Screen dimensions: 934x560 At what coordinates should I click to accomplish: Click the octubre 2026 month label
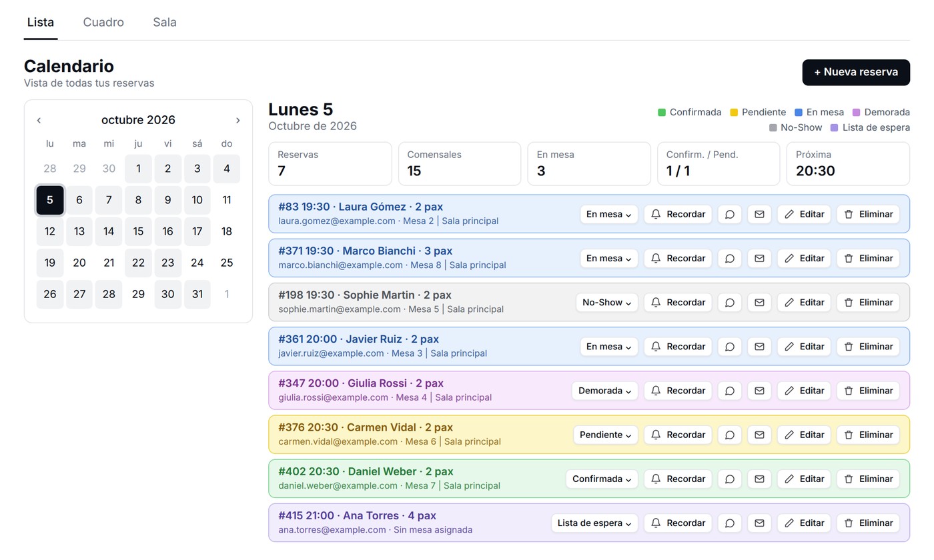(x=138, y=120)
